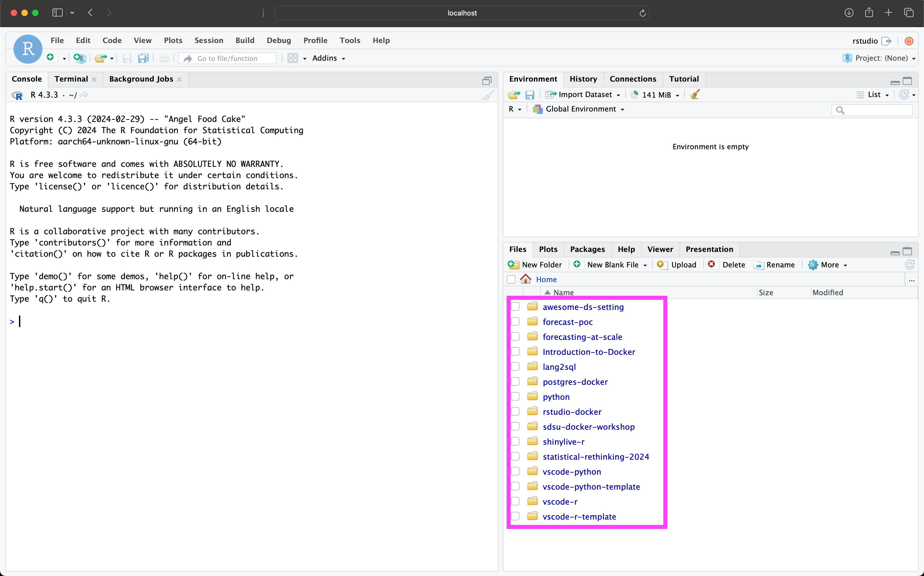This screenshot has height=576, width=924.
Task: Maximize the Files pane
Action: (908, 251)
